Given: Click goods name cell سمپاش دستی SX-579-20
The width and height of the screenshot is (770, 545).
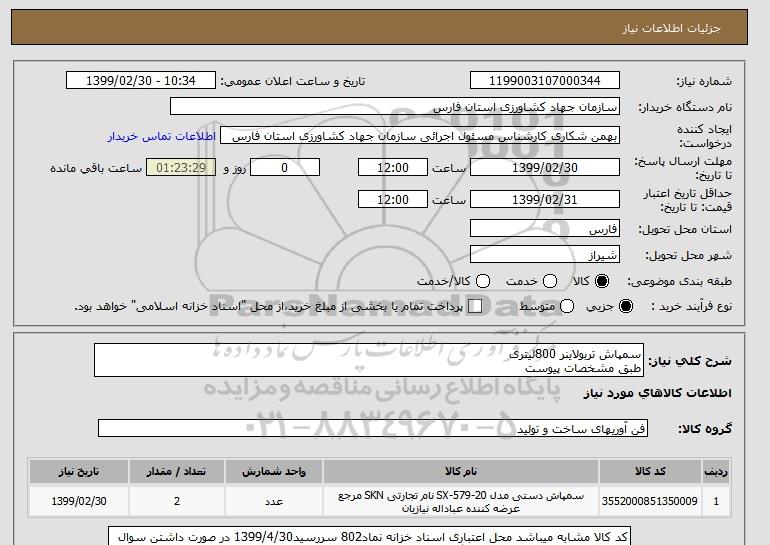Looking at the screenshot, I should tap(461, 501).
